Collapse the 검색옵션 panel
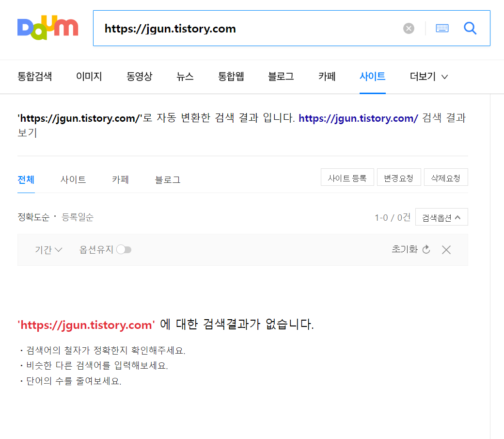The width and height of the screenshot is (504, 439). [x=441, y=217]
